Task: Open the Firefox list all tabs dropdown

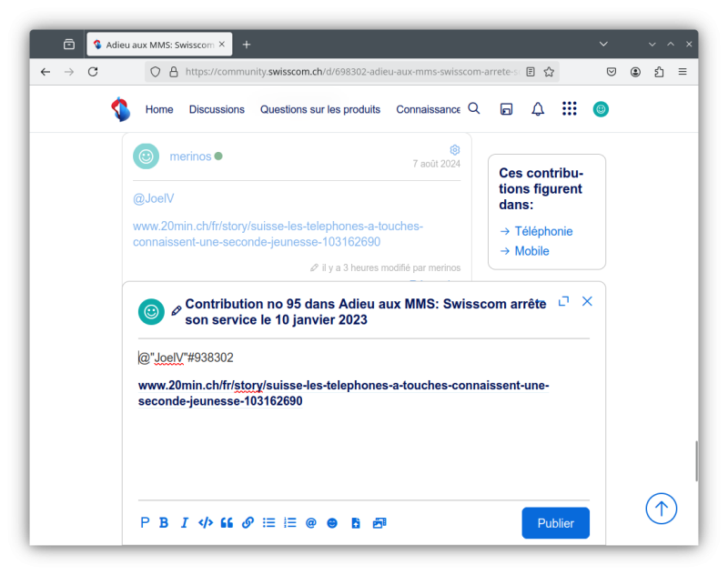Action: coord(603,44)
